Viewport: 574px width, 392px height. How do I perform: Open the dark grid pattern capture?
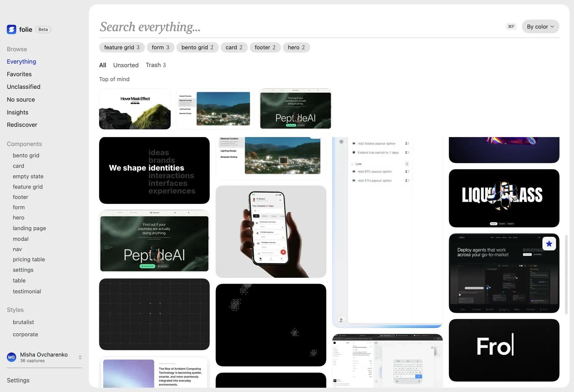[x=154, y=314]
